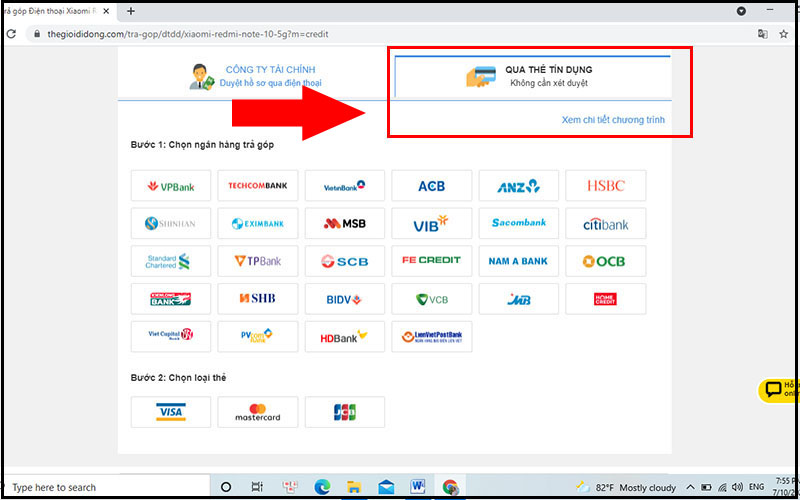Expand hidden system tray icons chevron
The width and height of the screenshot is (800, 500).
tap(690, 487)
